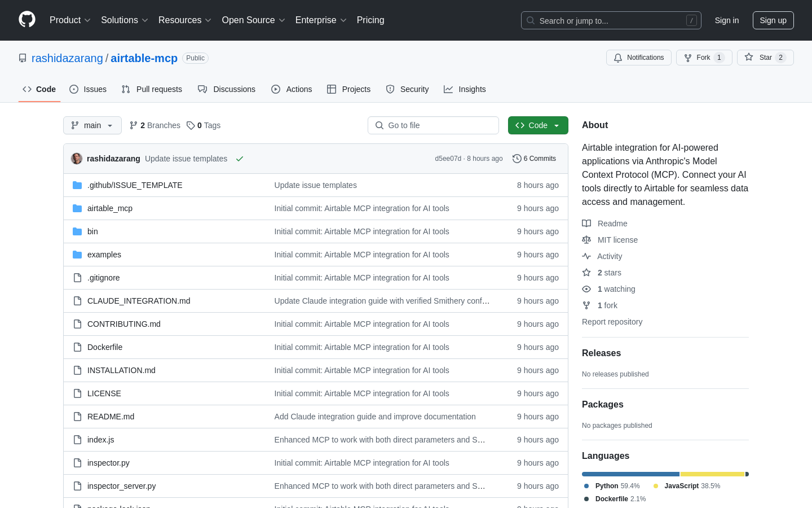Open the Packages heading link
Image resolution: width=812 pixels, height=508 pixels.
603,405
